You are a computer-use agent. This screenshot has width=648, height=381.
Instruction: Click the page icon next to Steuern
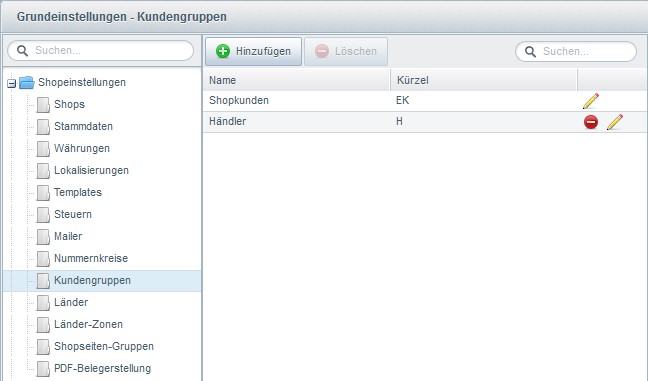point(43,214)
